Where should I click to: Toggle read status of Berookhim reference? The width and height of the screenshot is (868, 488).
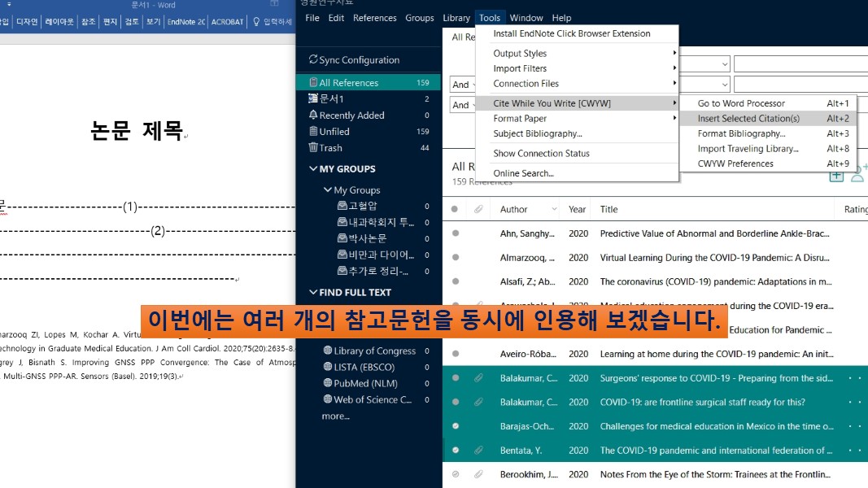pyautogui.click(x=456, y=474)
